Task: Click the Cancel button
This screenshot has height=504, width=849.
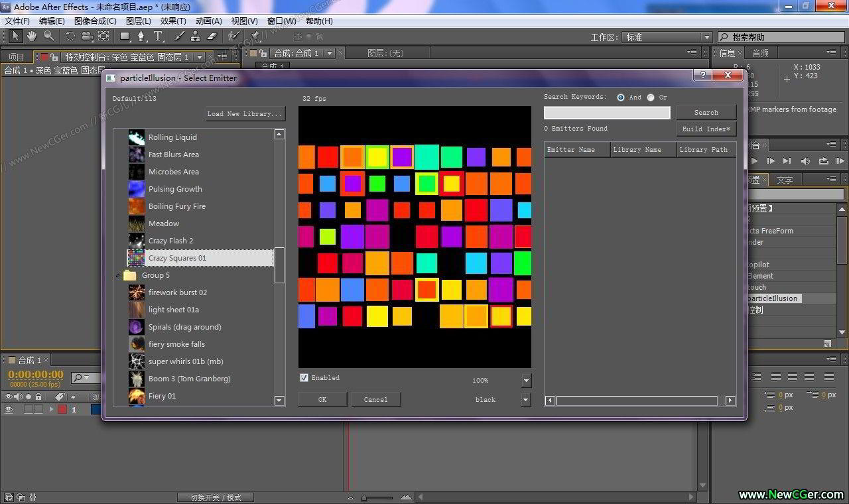Action: coord(375,399)
